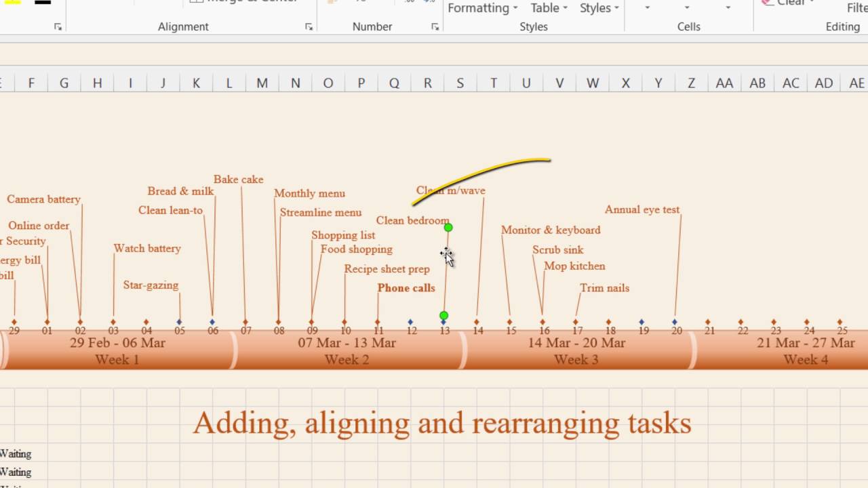This screenshot has width=868, height=488.
Task: Select the 'Recipe sheet prep' task label
Action: pyautogui.click(x=387, y=269)
